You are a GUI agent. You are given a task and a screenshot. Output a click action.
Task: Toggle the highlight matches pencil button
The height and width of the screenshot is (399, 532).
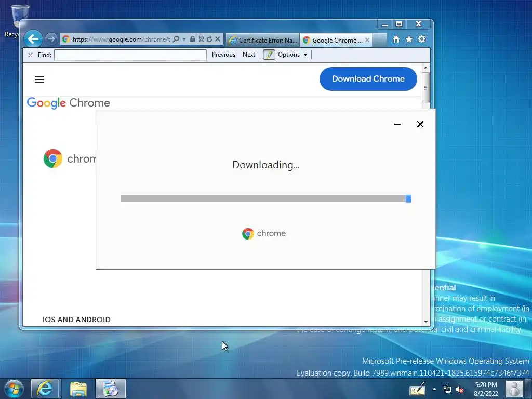269,55
